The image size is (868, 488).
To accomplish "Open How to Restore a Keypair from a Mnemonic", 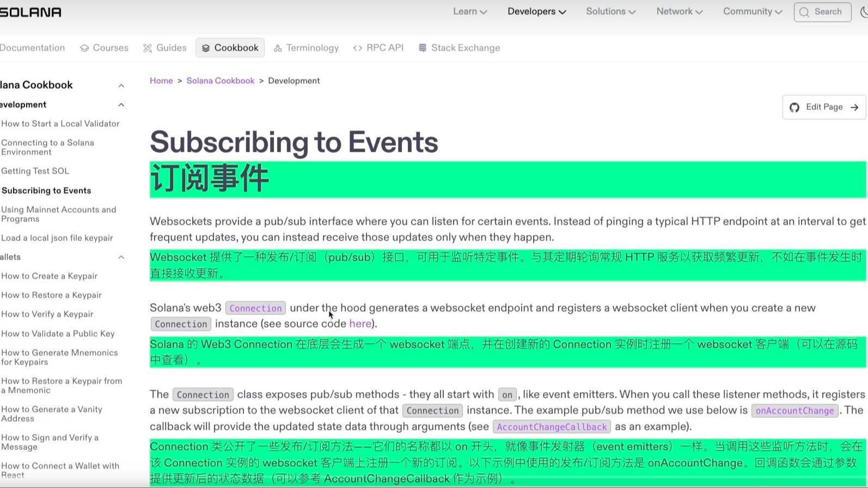I will coord(62,386).
